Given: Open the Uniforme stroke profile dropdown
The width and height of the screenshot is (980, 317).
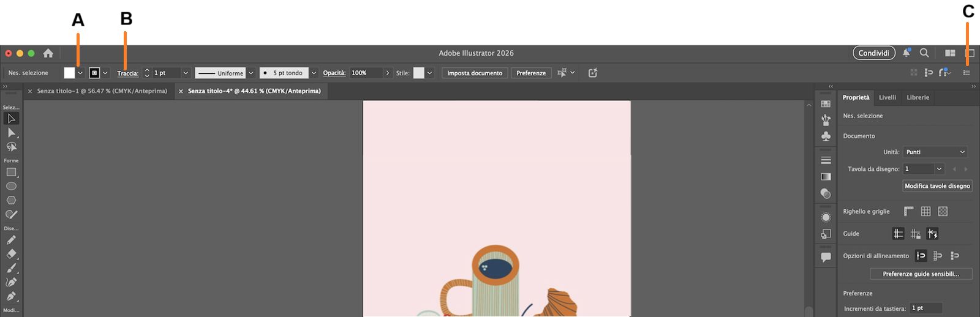Looking at the screenshot, I should point(251,73).
